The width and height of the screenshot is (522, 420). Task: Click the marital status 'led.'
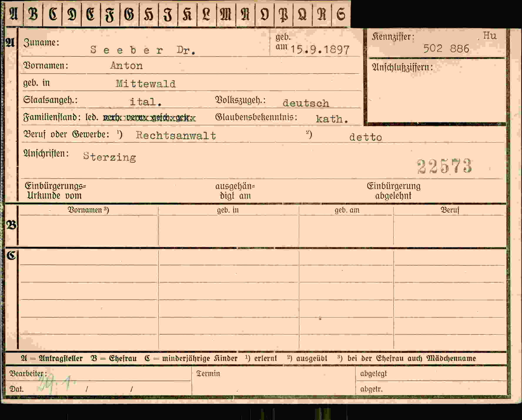click(92, 117)
